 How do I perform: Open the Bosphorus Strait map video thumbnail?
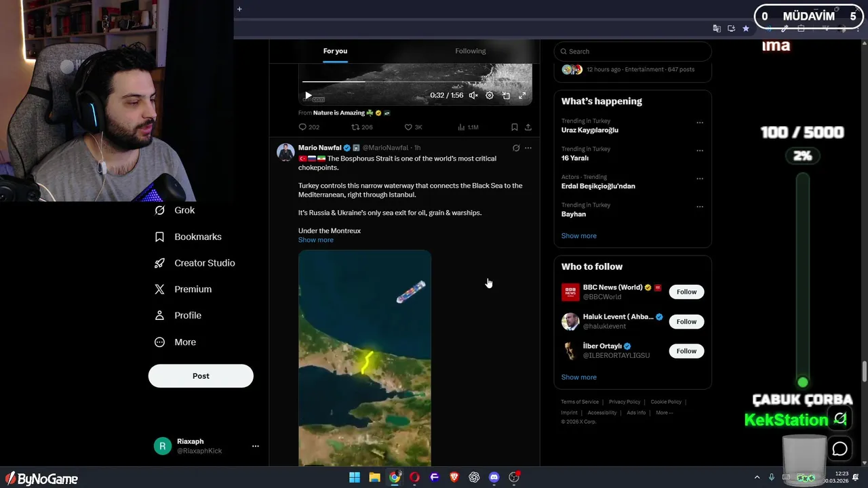tap(365, 358)
